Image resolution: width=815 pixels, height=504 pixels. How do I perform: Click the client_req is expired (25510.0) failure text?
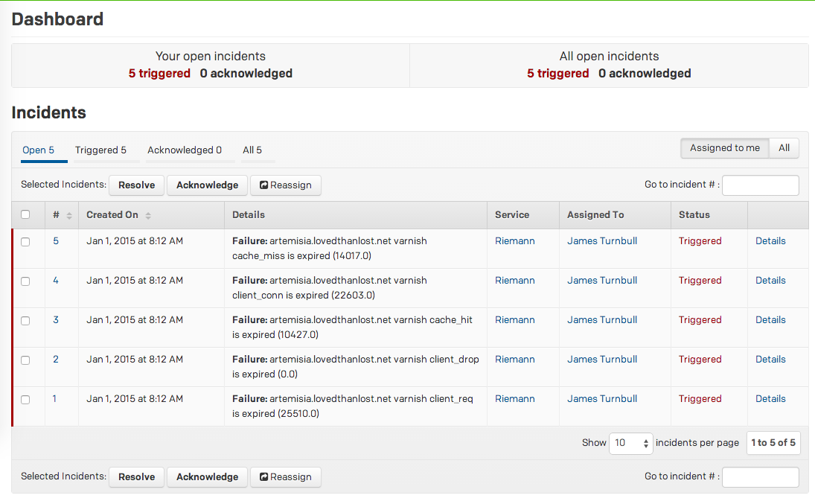click(x=352, y=406)
